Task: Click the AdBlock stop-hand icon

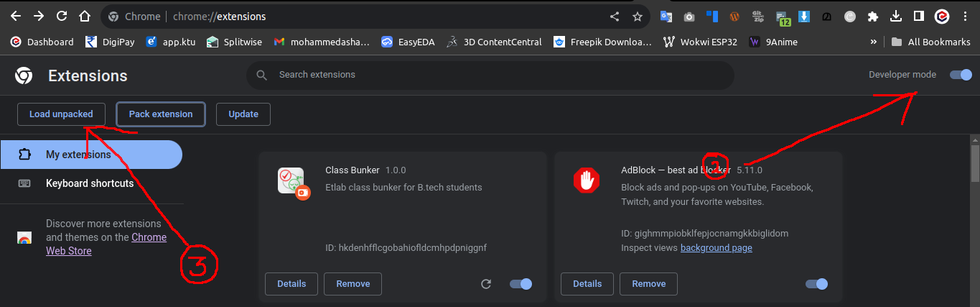Action: (586, 180)
